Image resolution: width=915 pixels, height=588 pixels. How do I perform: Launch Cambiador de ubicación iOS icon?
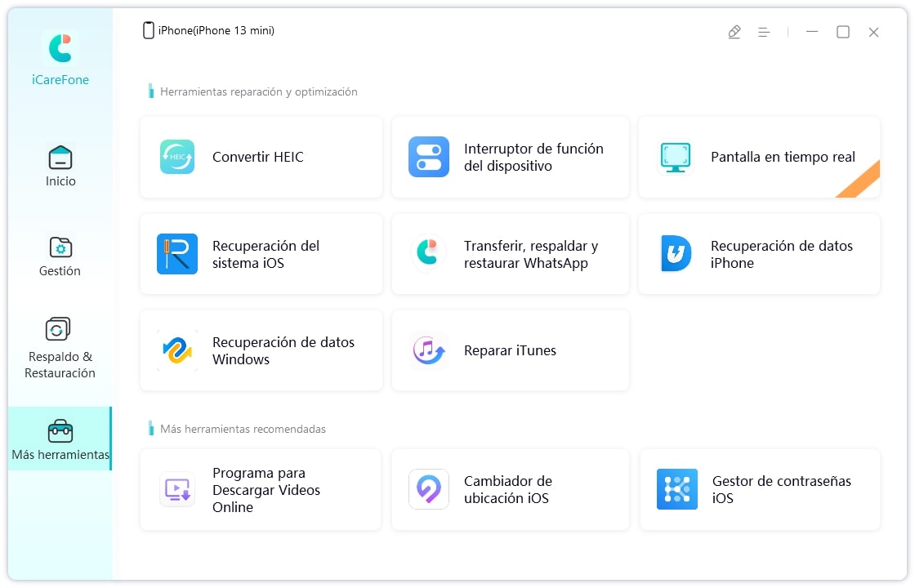(x=429, y=490)
